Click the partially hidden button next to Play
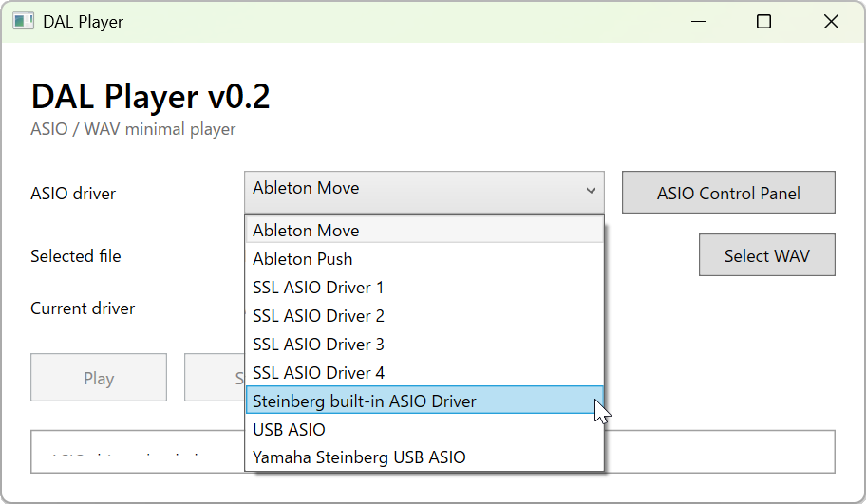The height and width of the screenshot is (504, 866). [x=215, y=378]
